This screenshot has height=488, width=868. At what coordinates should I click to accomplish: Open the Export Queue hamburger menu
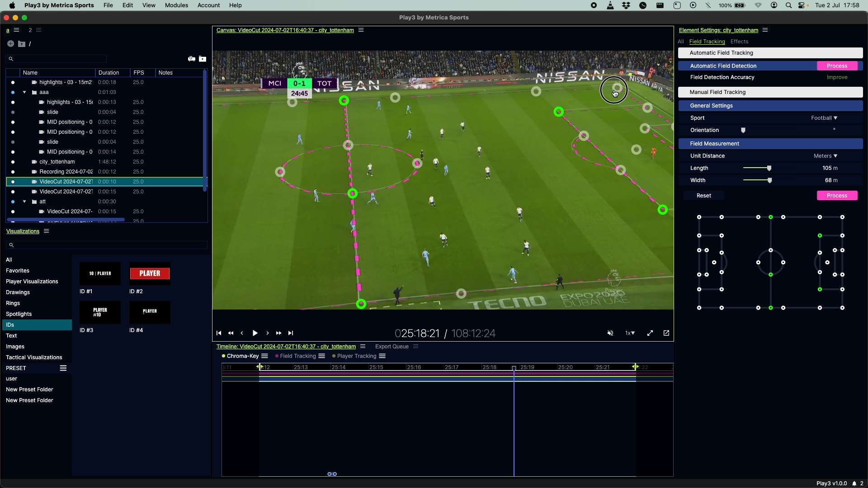[x=416, y=347]
